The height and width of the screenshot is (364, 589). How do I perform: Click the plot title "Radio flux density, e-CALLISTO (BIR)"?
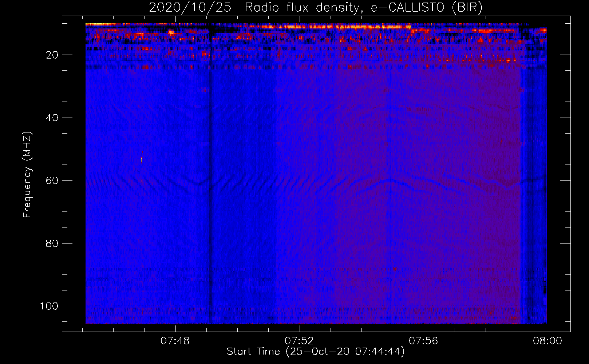pos(363,8)
